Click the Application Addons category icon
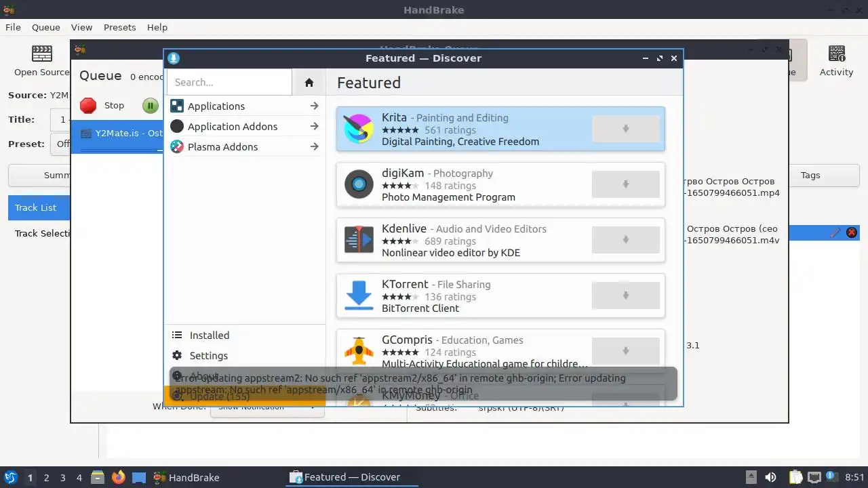 point(177,126)
